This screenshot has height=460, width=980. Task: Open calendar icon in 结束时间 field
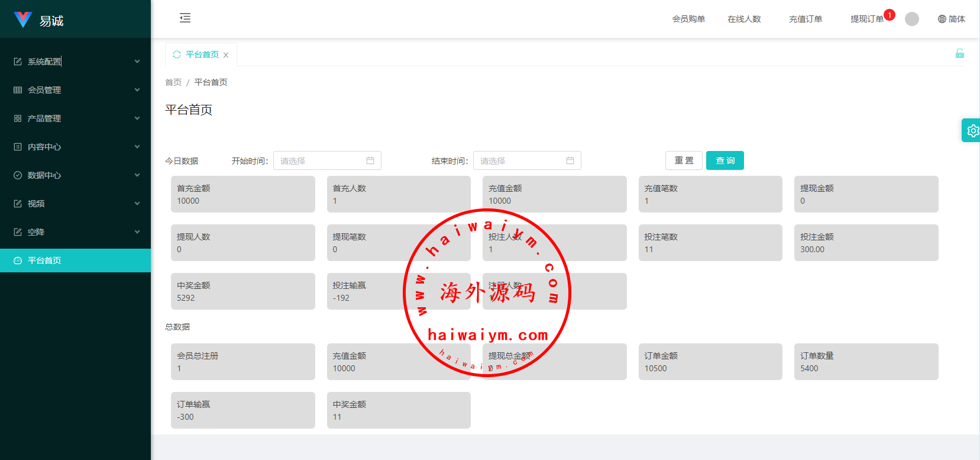pos(570,160)
